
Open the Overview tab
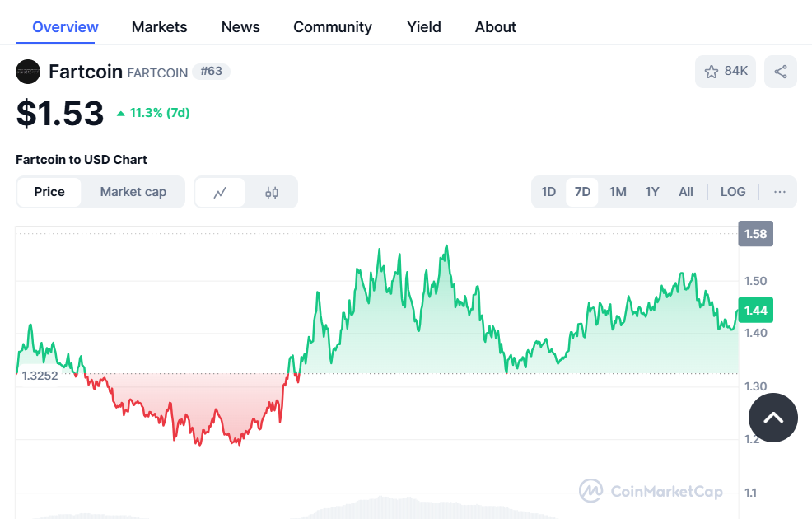point(65,27)
